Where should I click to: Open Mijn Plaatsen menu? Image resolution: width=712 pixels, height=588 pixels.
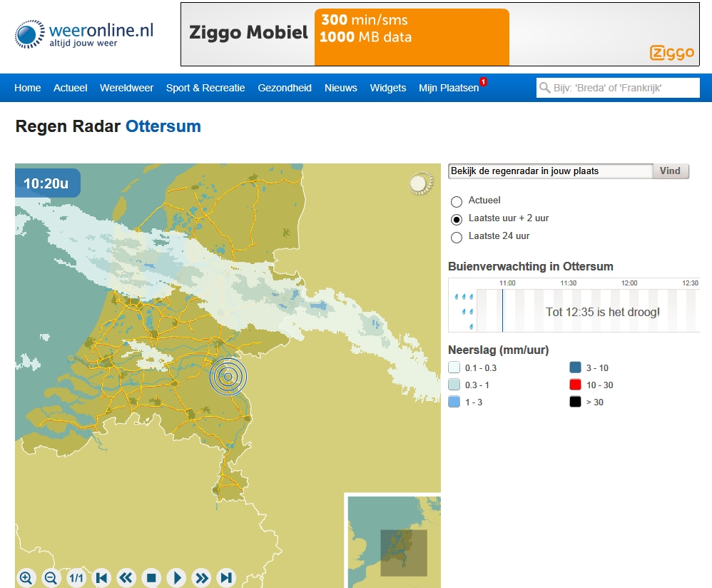coord(449,88)
